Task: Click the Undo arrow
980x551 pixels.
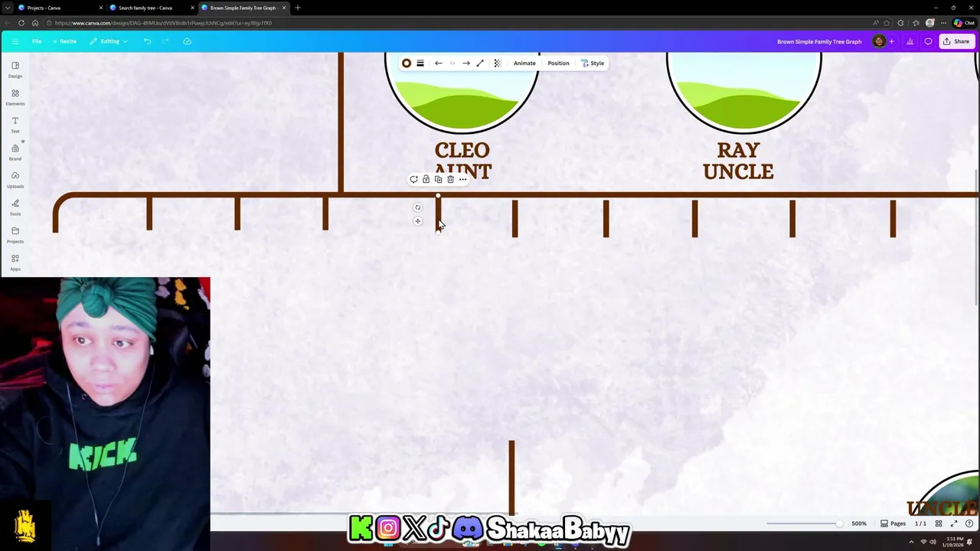Action: 147,41
